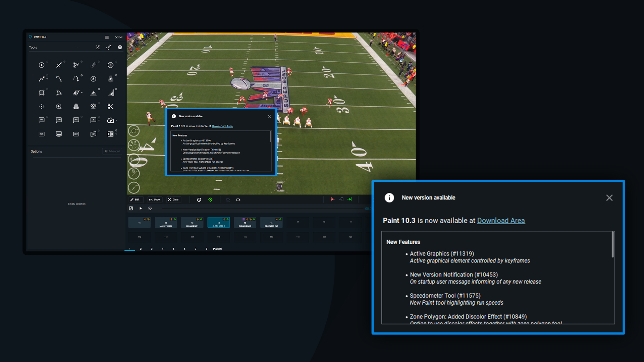Screen dimensions: 644x362
Task: Click the Download Area link in small dialog
Action: tap(222, 126)
